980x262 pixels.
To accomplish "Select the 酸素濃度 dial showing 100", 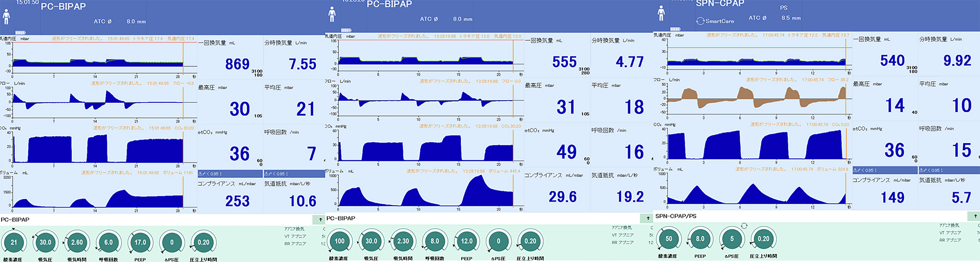I will pos(339,241).
